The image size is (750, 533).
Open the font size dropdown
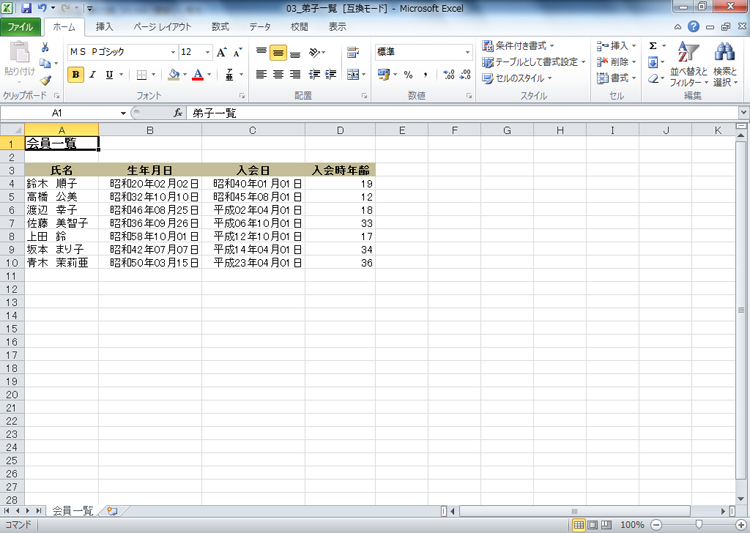[x=208, y=52]
